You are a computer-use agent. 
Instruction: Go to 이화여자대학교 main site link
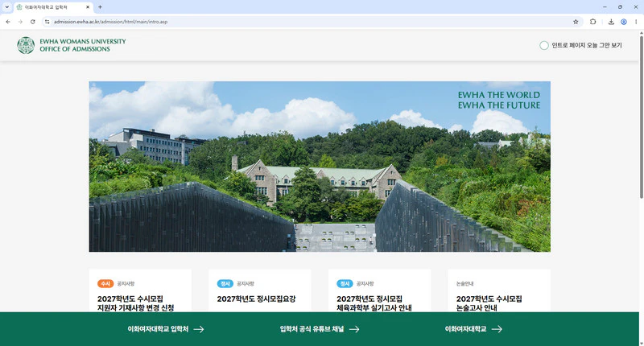[x=465, y=329]
